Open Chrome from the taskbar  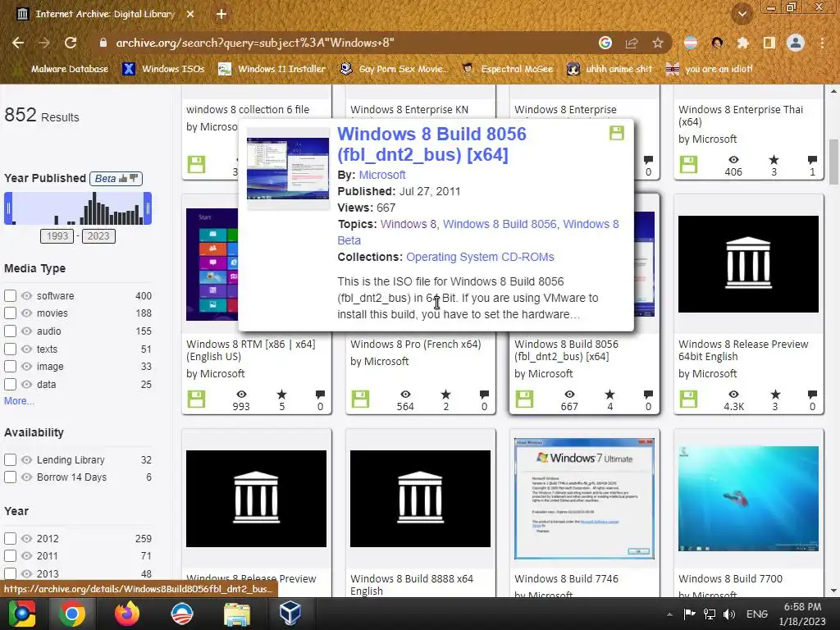(72, 614)
